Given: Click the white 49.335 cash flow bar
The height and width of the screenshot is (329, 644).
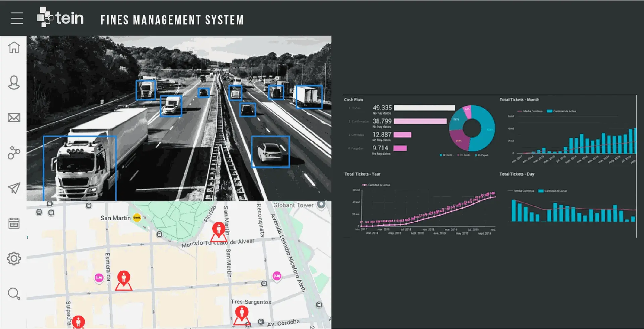Looking at the screenshot, I should point(424,108).
